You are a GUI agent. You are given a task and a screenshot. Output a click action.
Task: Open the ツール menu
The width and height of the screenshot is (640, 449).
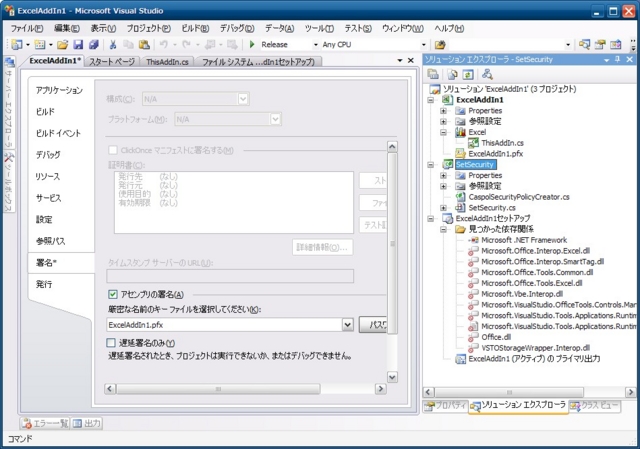coord(319,28)
